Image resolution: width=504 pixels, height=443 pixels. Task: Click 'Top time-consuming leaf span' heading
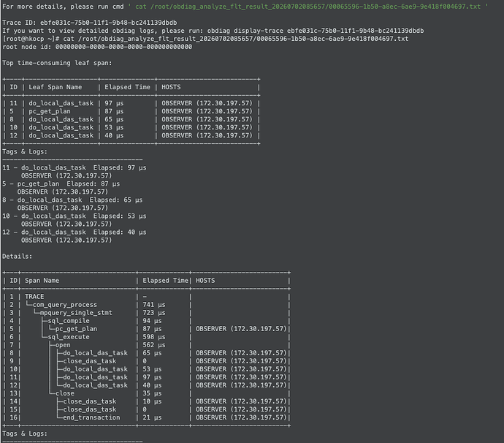click(57, 63)
